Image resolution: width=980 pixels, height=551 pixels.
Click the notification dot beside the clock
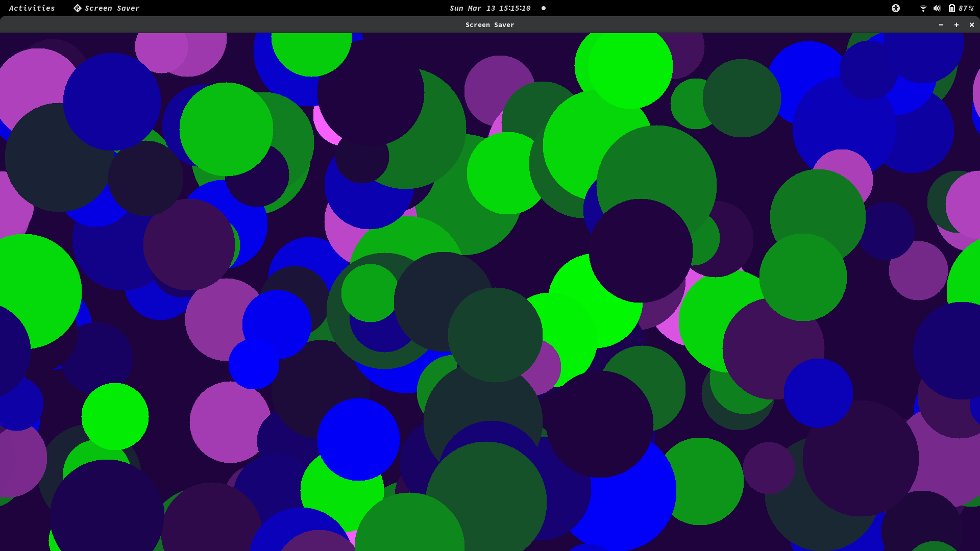coord(544,8)
